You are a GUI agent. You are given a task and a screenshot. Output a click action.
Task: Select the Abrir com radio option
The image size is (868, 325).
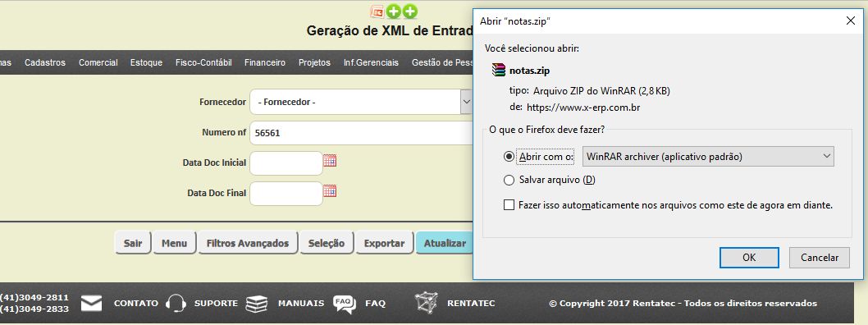click(x=509, y=157)
